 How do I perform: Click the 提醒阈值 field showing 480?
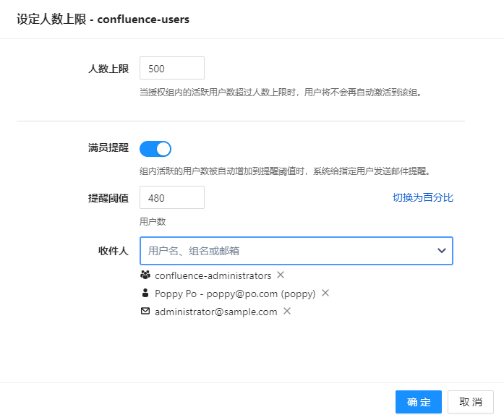pos(172,198)
